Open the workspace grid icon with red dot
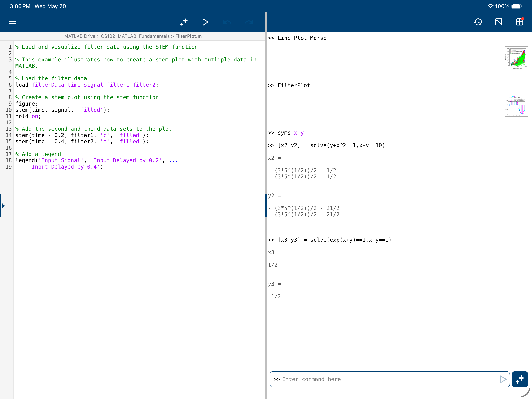Image resolution: width=532 pixels, height=399 pixels. coord(519,22)
